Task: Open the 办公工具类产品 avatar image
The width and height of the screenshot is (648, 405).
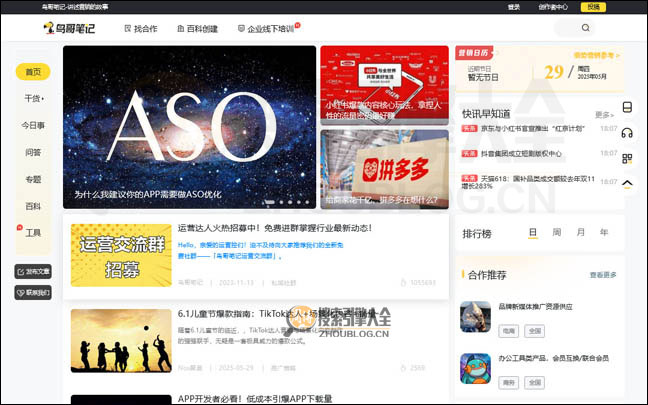Action: (x=475, y=368)
